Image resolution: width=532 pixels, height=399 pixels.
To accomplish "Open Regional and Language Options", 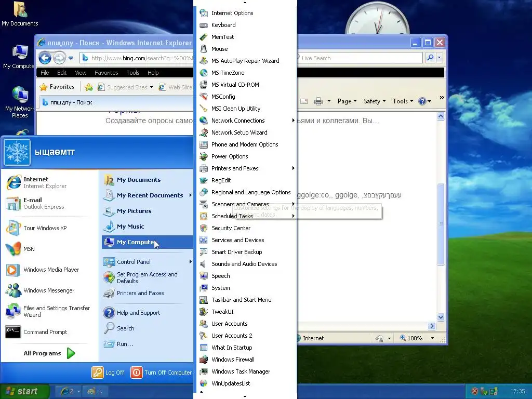I will [245, 192].
